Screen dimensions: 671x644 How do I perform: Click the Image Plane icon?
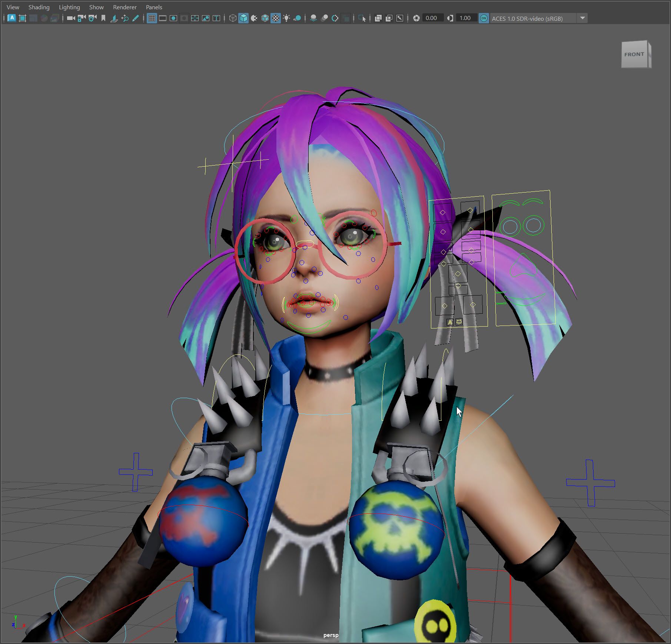click(114, 18)
